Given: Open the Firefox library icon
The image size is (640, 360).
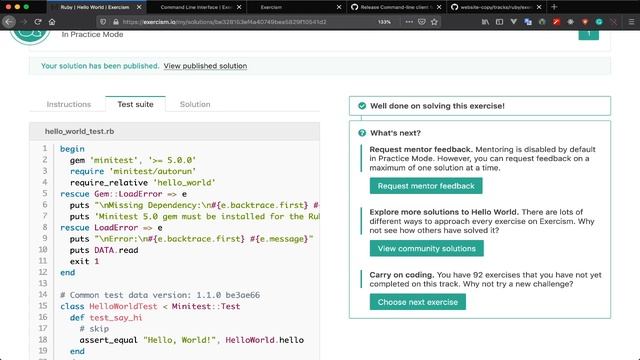Looking at the screenshot, I should (x=485, y=22).
